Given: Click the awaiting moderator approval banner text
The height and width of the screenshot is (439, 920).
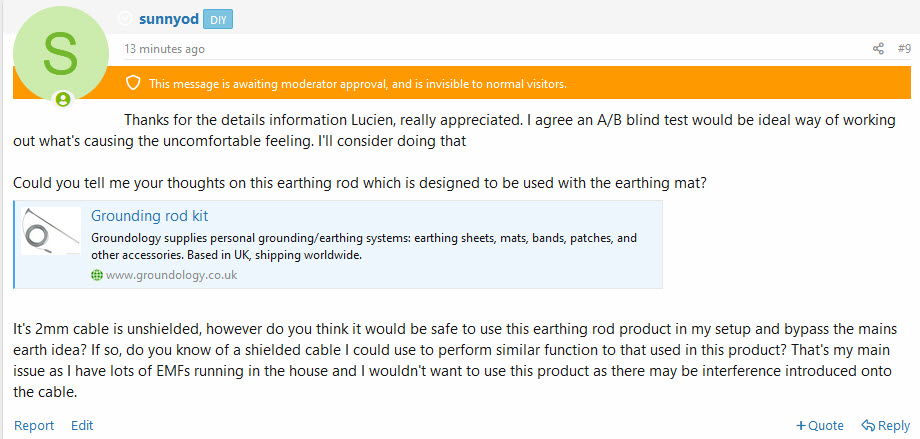Looking at the screenshot, I should click(x=358, y=84).
